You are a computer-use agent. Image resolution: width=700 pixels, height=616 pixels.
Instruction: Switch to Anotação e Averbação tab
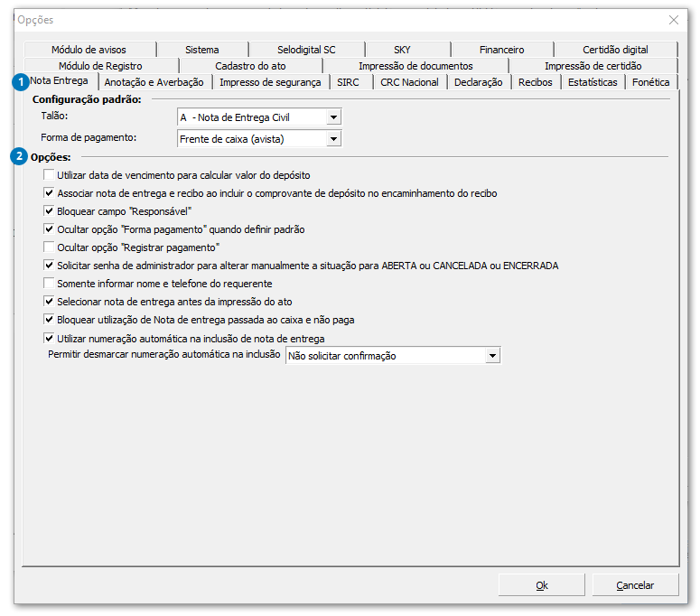154,82
